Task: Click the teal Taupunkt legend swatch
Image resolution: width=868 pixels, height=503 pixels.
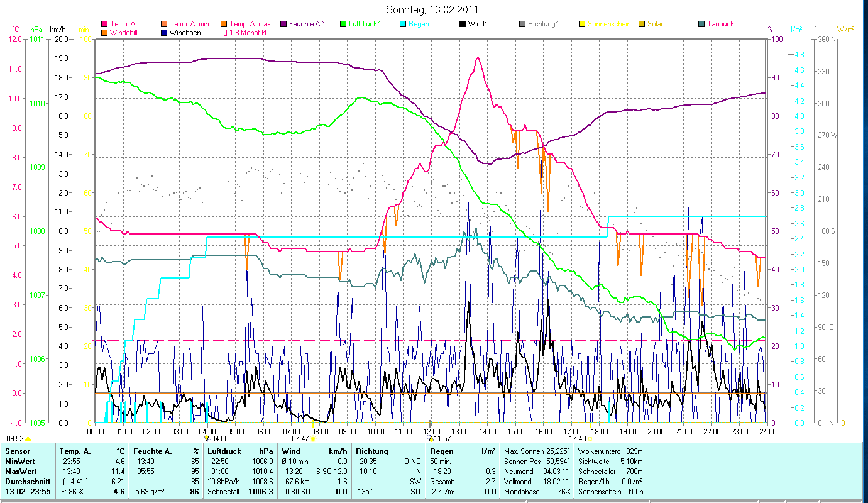Action: click(701, 24)
